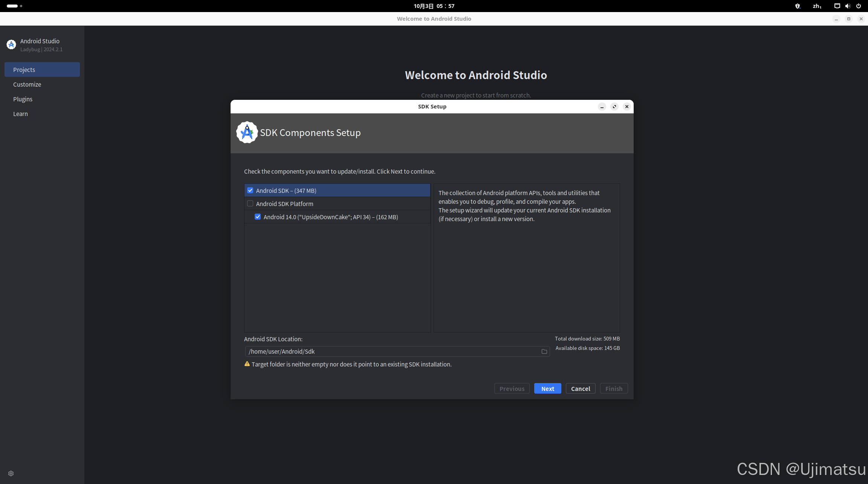Cancel the SDK Setup wizard
The height and width of the screenshot is (484, 868).
580,389
